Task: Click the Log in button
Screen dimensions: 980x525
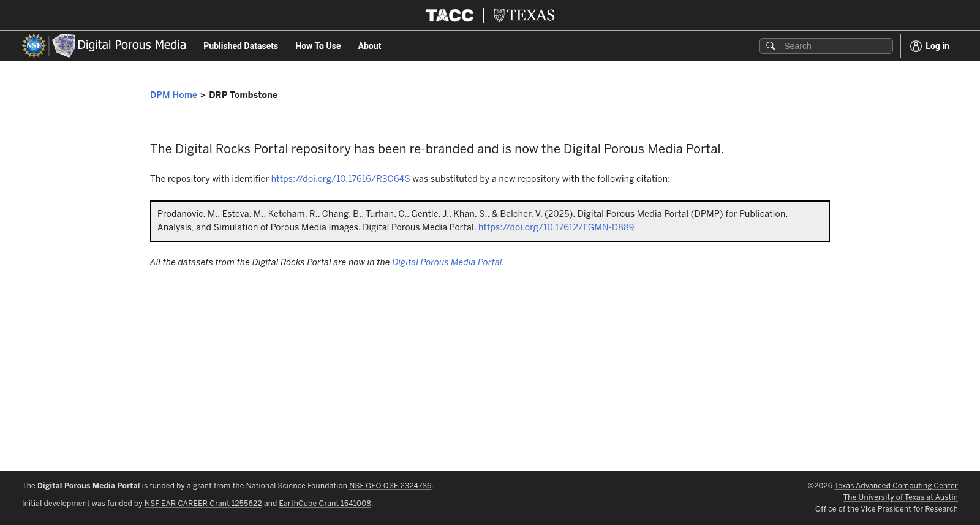Action: coord(930,46)
